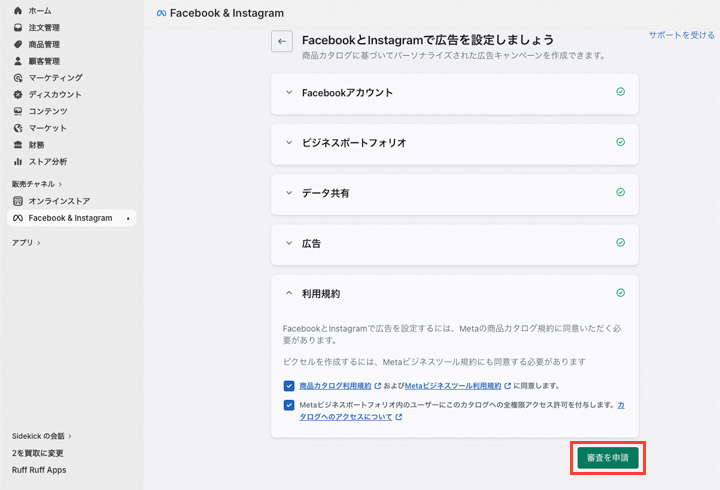Screen dimensions: 720x490
Task: Click the データ共有 section title
Action: 326,193
